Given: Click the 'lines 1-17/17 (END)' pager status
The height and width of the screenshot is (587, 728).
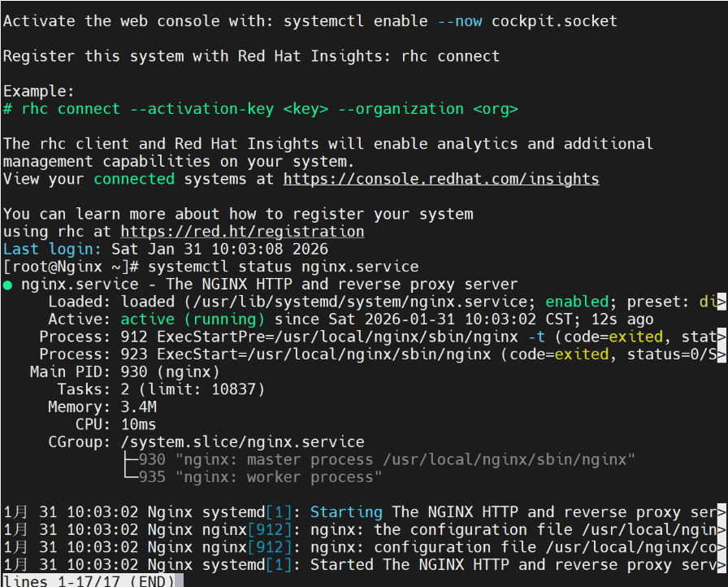Looking at the screenshot, I should (x=89, y=581).
